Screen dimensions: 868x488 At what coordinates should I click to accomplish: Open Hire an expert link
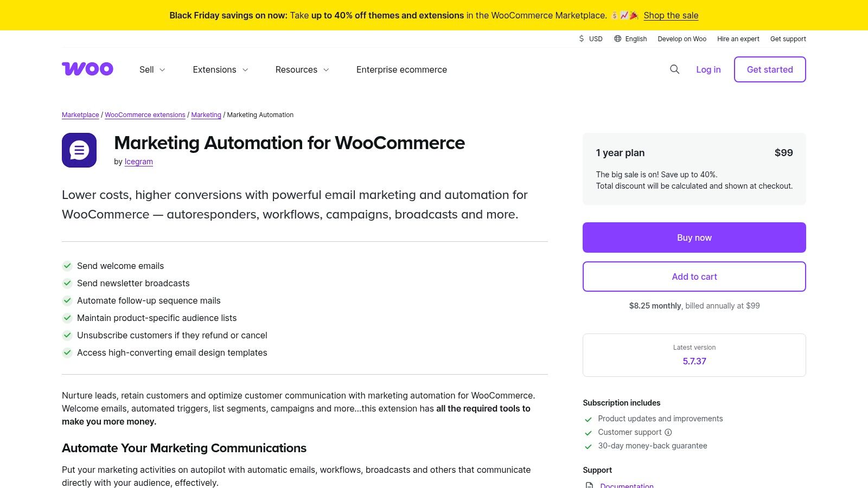[x=738, y=39]
